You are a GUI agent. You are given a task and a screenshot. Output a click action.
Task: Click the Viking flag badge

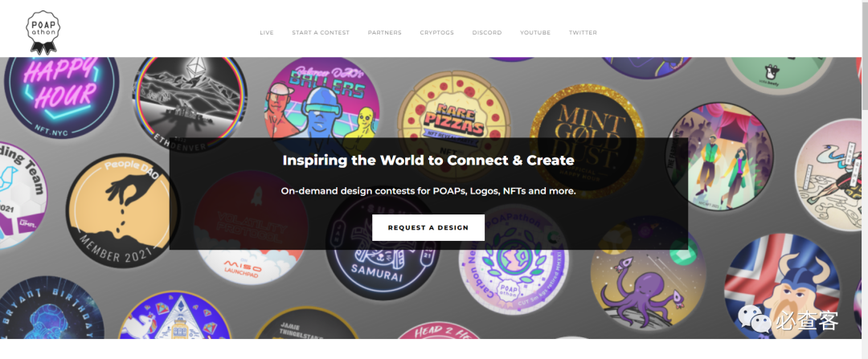tap(782, 287)
